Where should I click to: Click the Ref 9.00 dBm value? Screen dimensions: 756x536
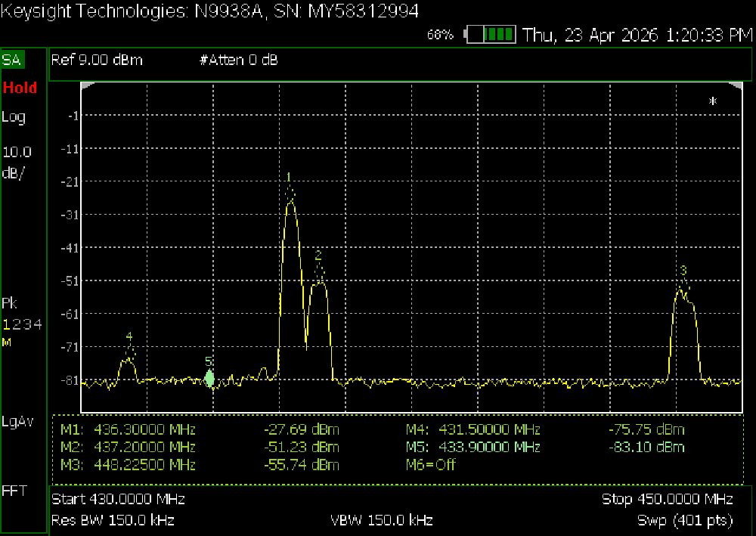pos(97,60)
